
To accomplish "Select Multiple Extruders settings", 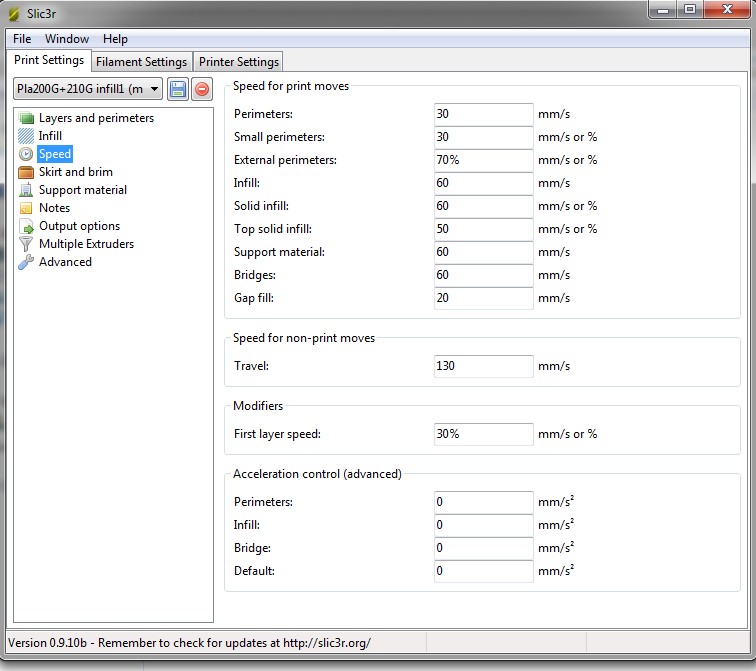I will 86,244.
